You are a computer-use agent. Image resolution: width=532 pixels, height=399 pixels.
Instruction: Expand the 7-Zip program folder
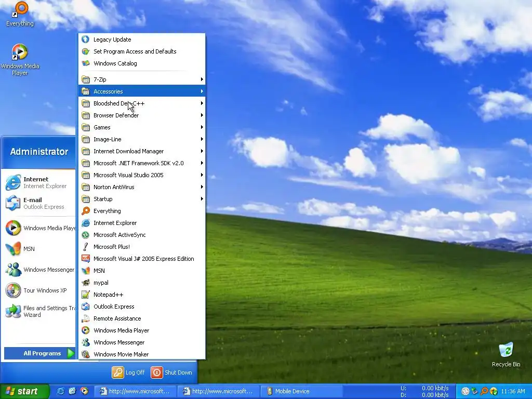pyautogui.click(x=142, y=79)
